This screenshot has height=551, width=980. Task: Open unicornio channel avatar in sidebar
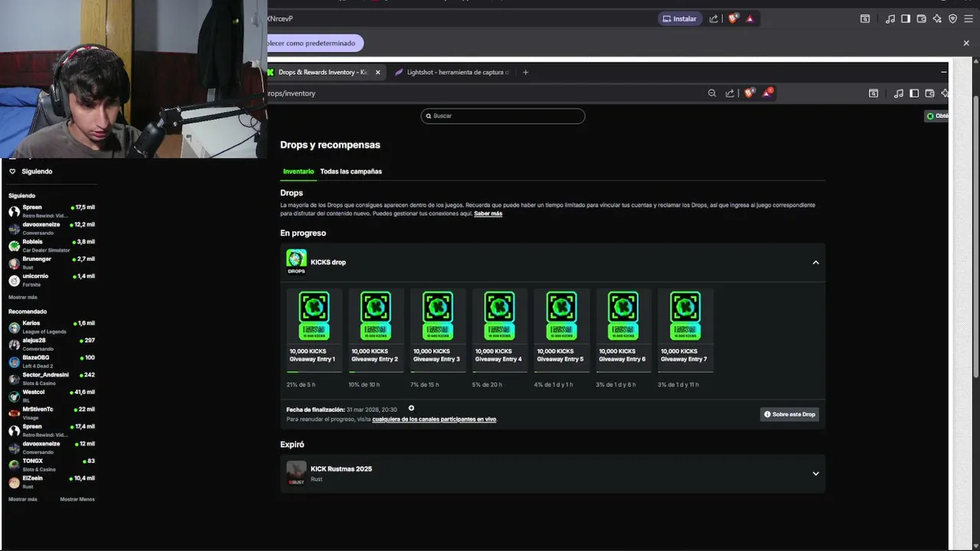click(14, 280)
